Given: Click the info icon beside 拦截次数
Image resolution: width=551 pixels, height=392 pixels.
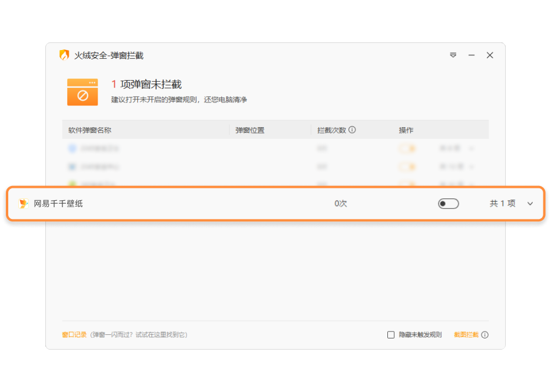Looking at the screenshot, I should [352, 130].
